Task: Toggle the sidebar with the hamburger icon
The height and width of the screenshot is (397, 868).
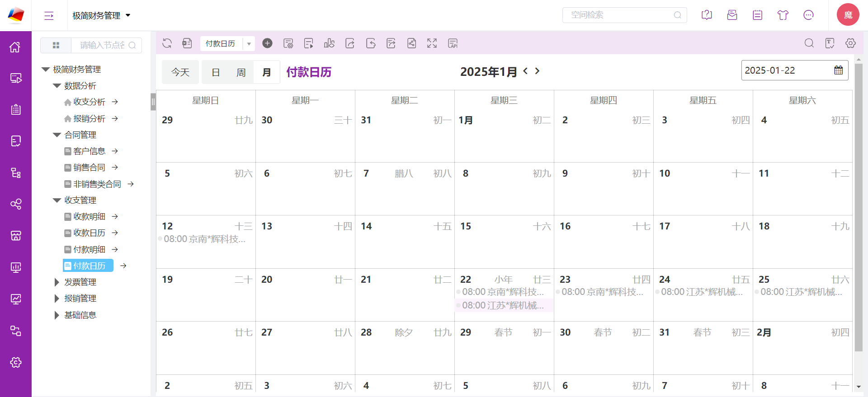Action: click(49, 16)
